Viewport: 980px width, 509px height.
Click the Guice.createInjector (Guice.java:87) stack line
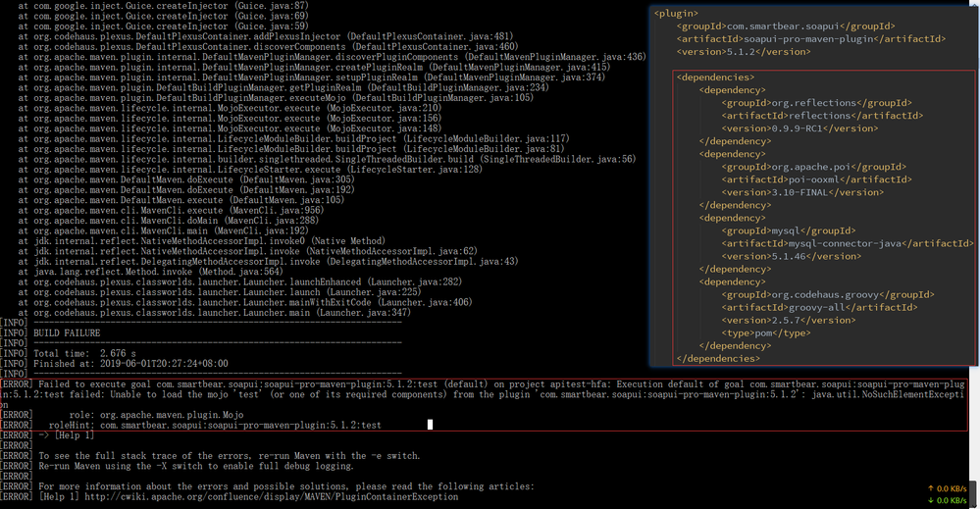click(x=163, y=6)
